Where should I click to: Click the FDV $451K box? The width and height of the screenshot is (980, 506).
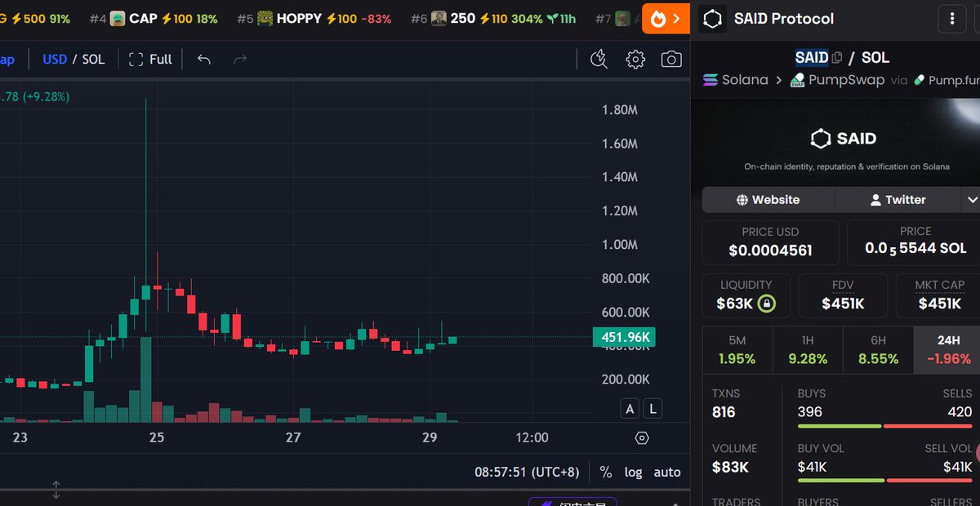point(843,295)
